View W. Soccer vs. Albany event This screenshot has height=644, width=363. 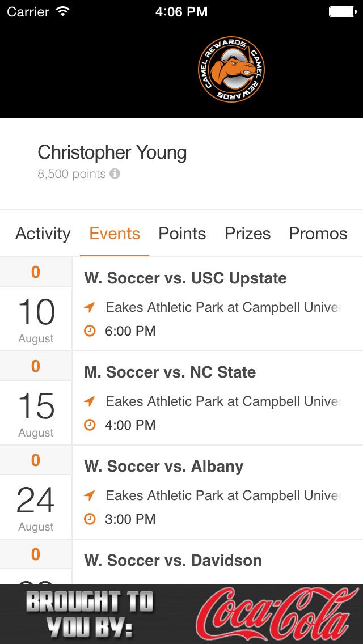(x=164, y=467)
